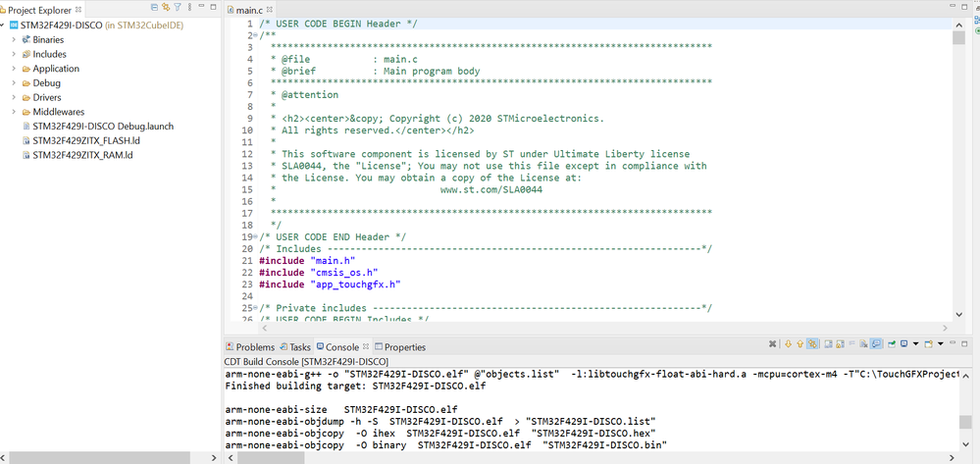The height and width of the screenshot is (464, 980).
Task: Toggle show error in editor button
Action: 812,344
